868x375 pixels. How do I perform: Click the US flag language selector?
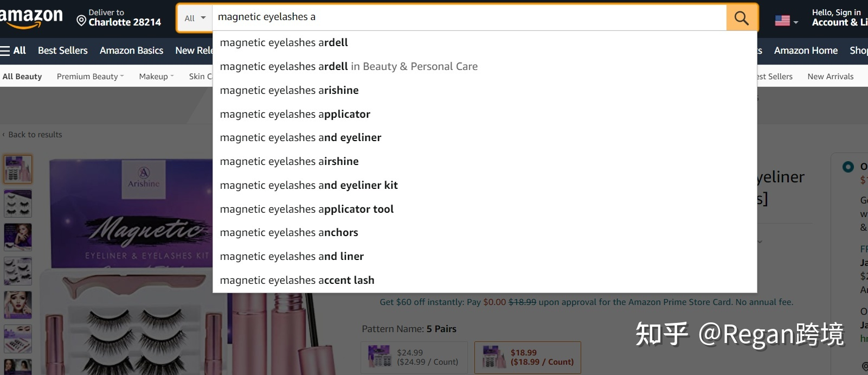click(x=786, y=21)
